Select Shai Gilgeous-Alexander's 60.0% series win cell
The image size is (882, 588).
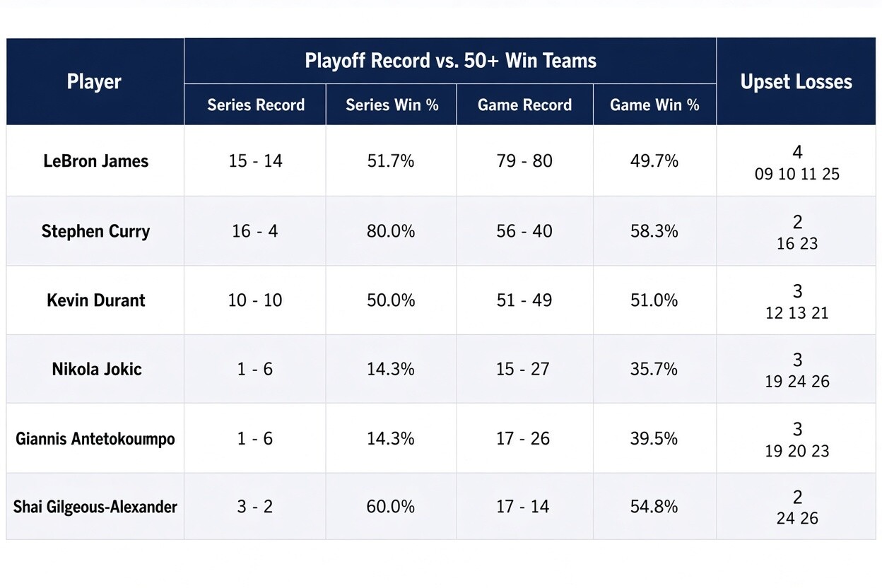(392, 506)
